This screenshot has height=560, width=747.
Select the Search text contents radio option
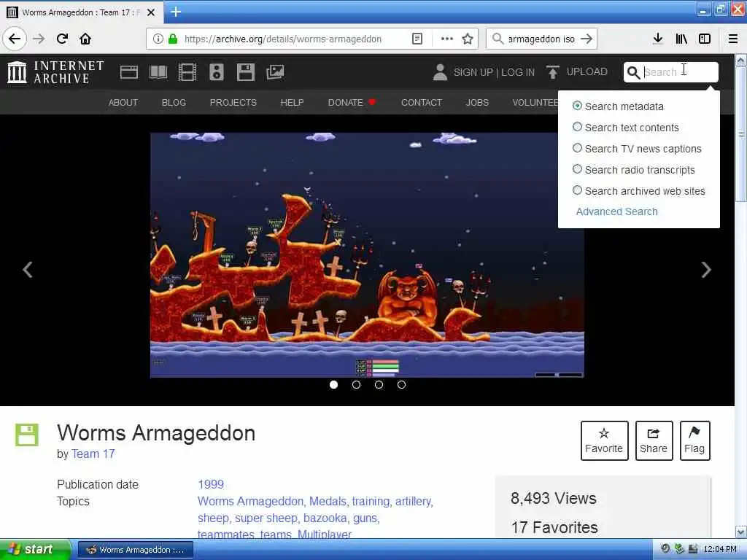[x=577, y=127]
